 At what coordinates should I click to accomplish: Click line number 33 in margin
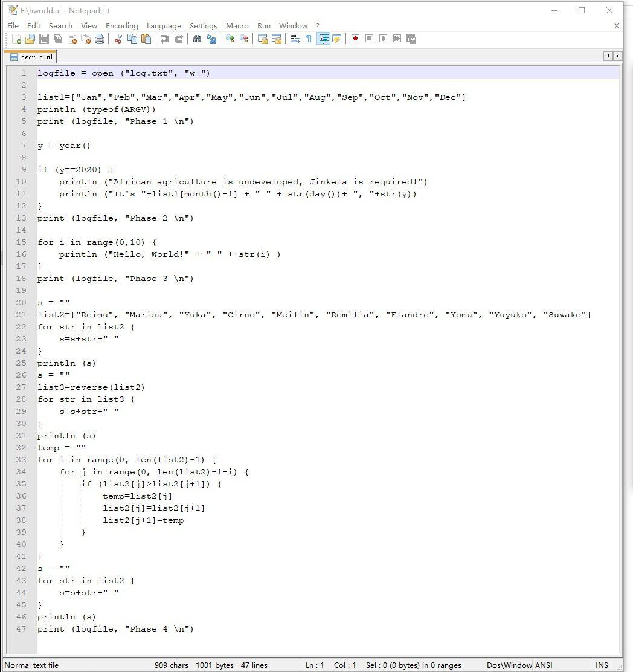point(21,459)
